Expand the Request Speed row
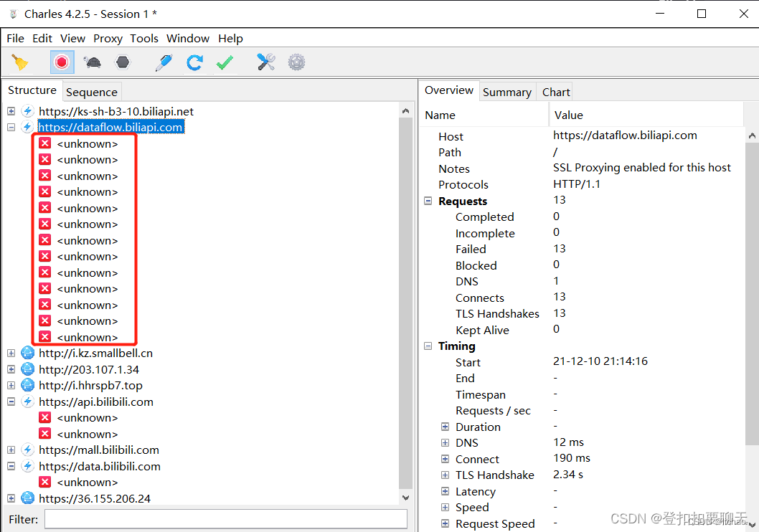Screen dimensions: 759x532 (445, 523)
